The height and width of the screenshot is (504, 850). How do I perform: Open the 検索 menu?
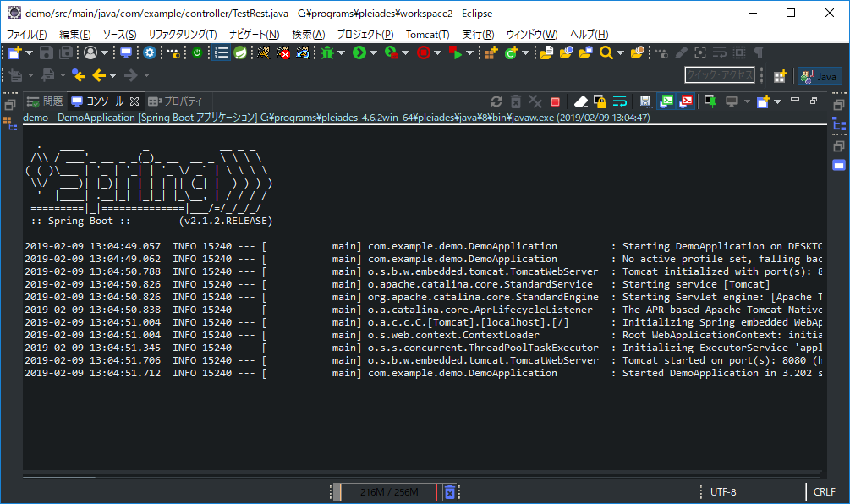pos(309,34)
